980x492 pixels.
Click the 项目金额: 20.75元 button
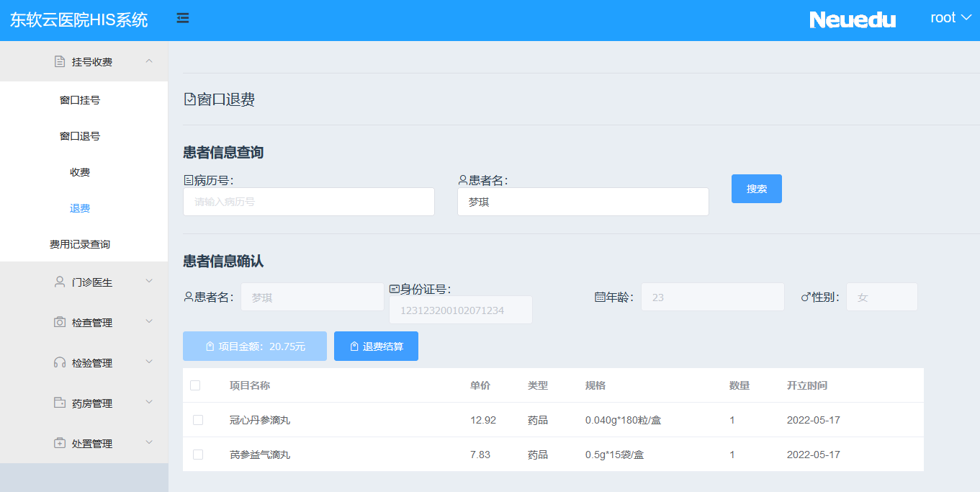[255, 346]
